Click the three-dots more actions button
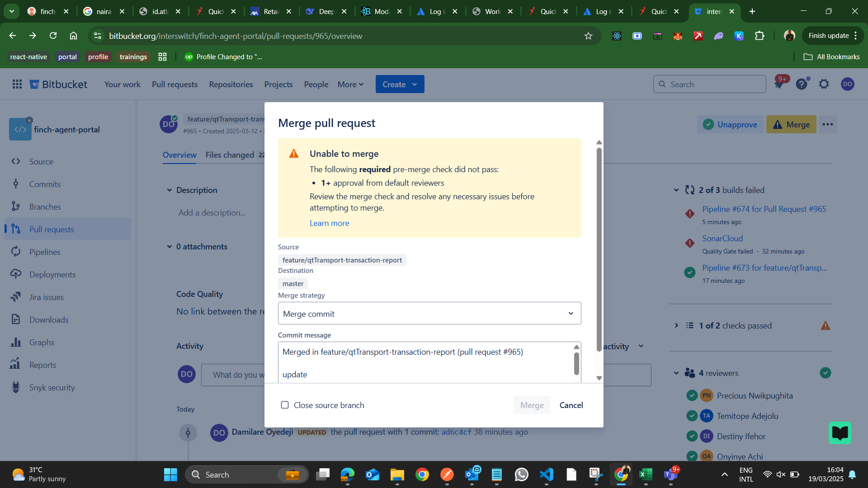 click(x=828, y=124)
